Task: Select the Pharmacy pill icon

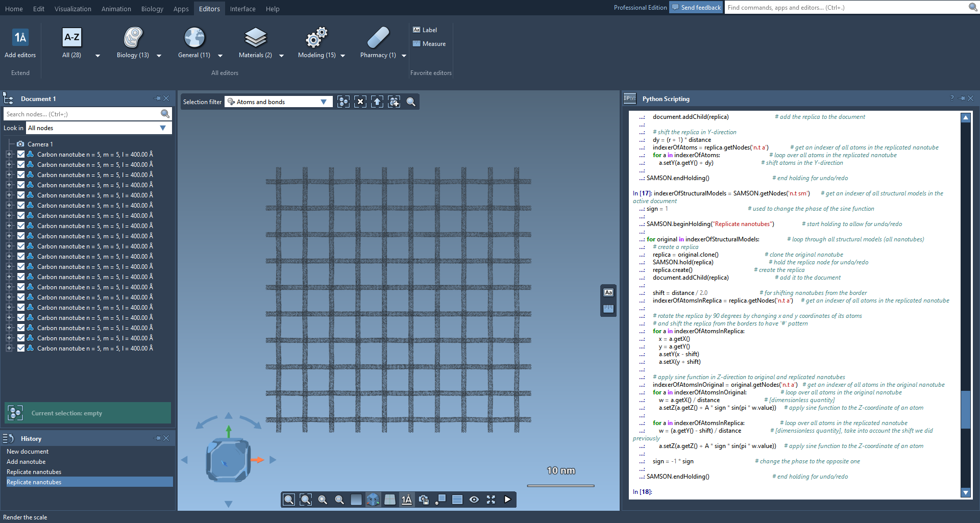Action: pos(378,38)
